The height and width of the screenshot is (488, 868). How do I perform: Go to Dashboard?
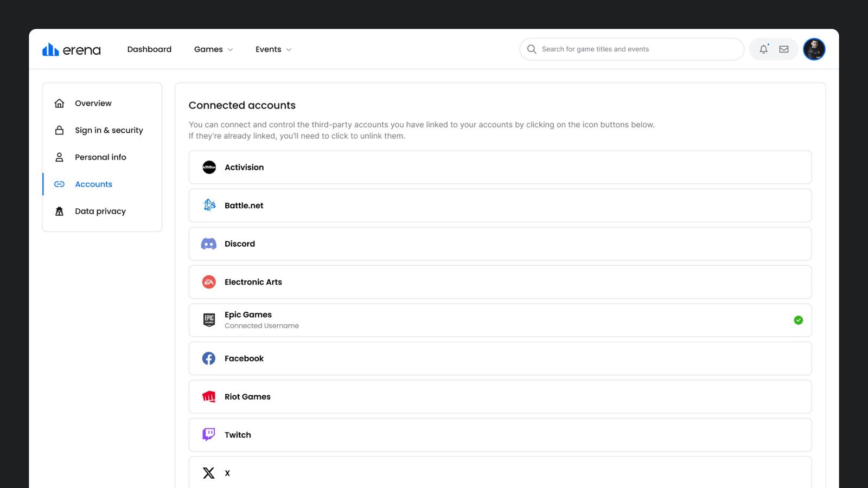[x=149, y=49]
